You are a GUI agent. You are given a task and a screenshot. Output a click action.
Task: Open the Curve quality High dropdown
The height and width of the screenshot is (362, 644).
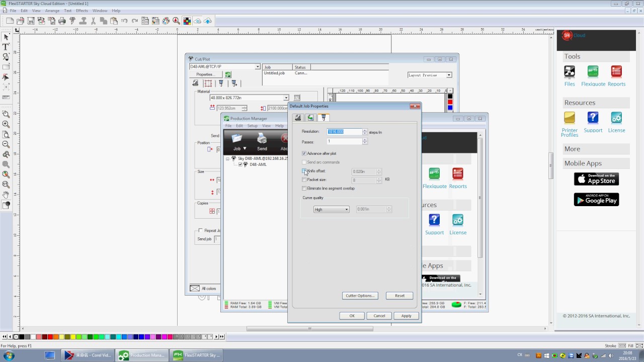331,209
